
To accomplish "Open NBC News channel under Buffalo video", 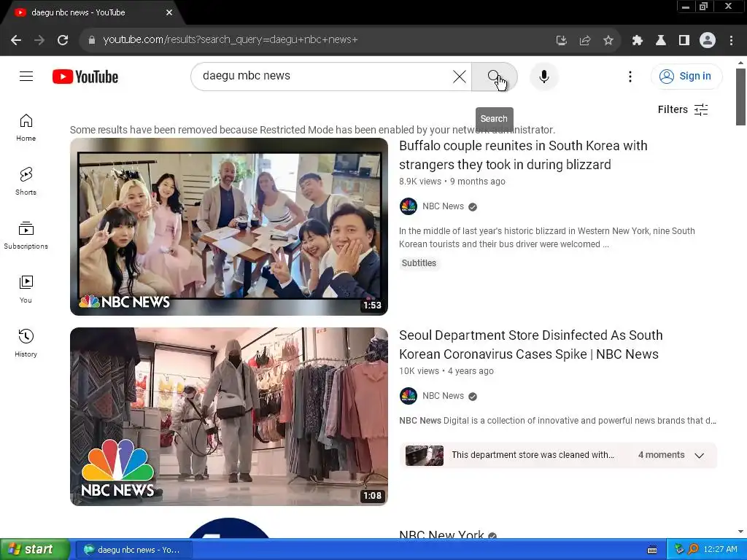I will [x=443, y=206].
